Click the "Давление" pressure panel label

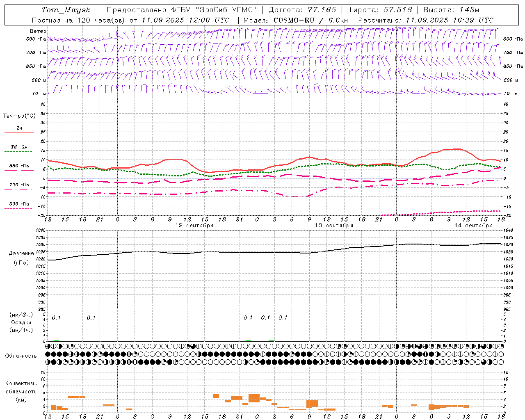[21, 253]
